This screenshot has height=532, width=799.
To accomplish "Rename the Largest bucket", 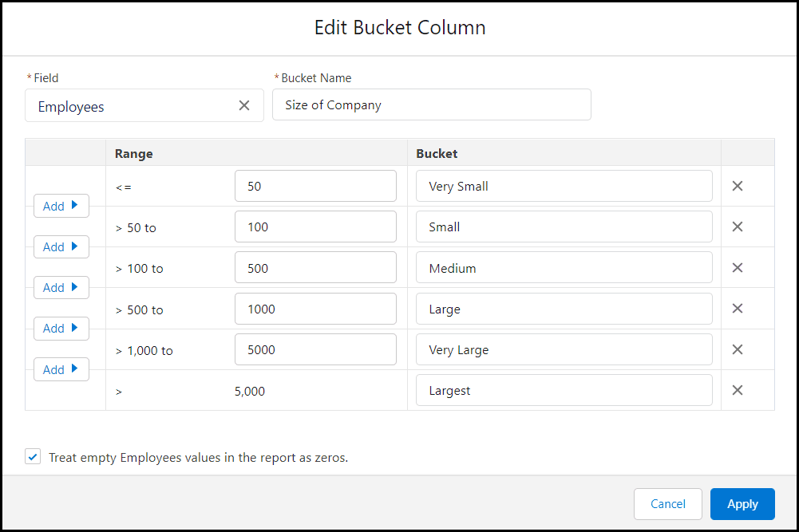I will (x=564, y=390).
